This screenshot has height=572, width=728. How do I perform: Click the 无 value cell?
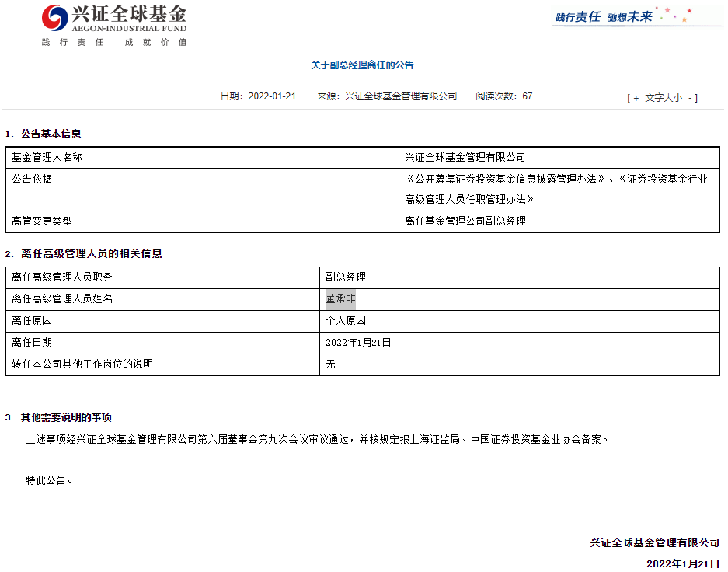520,364
